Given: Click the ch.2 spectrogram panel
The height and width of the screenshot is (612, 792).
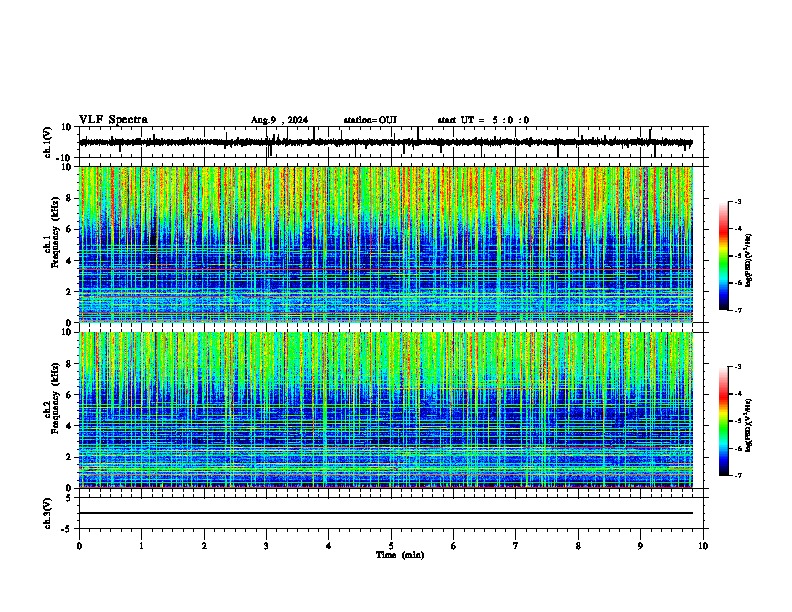Looking at the screenshot, I should tap(386, 410).
